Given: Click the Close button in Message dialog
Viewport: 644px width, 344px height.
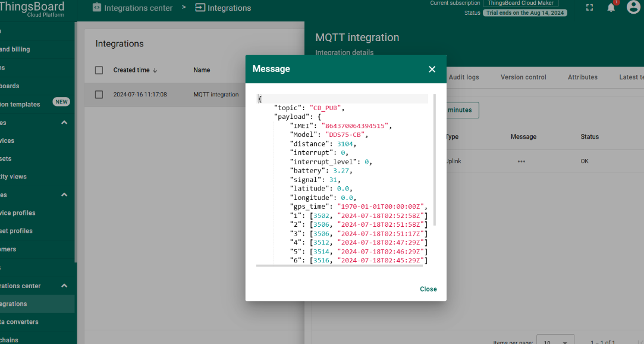Looking at the screenshot, I should [x=428, y=289].
